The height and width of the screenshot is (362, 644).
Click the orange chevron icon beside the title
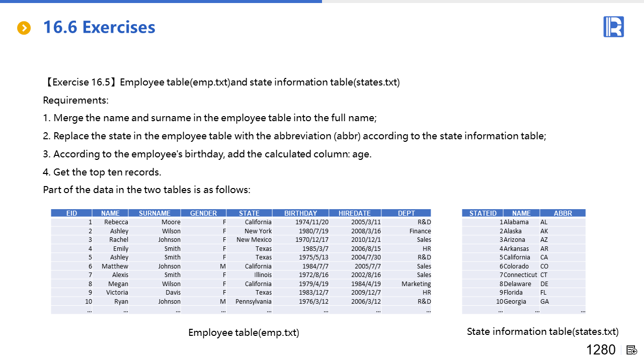(x=24, y=28)
